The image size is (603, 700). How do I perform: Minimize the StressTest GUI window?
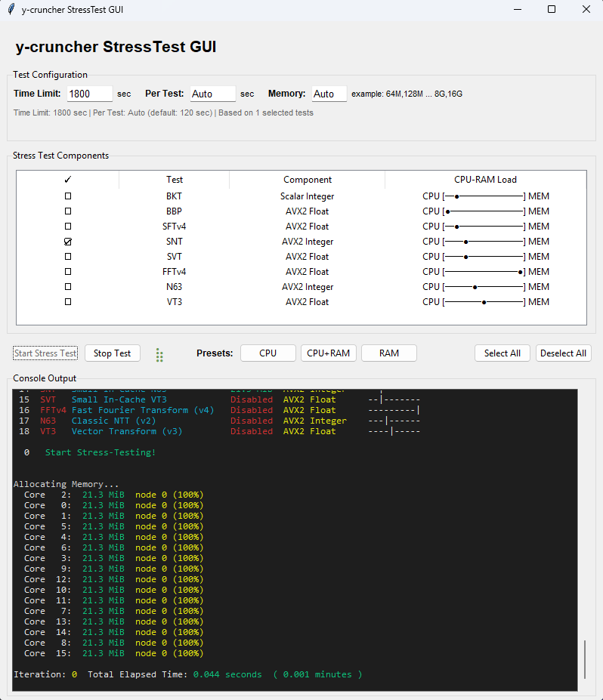click(518, 9)
